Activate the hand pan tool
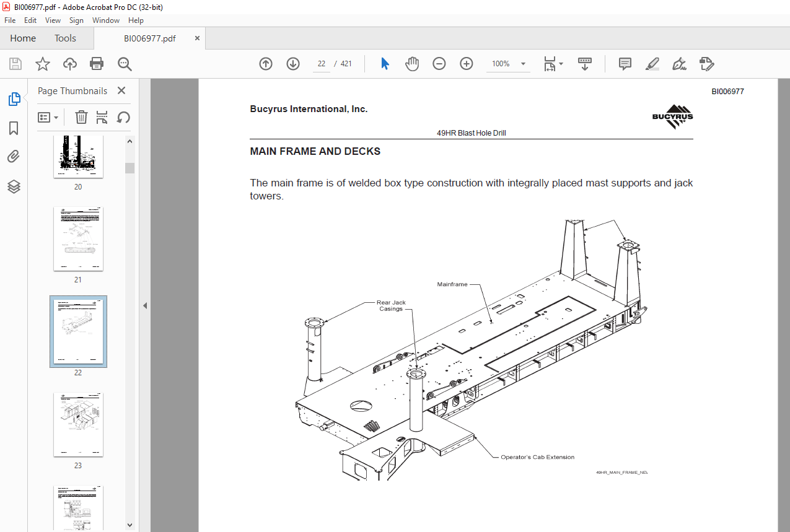Image resolution: width=790 pixels, height=532 pixels. click(412, 64)
